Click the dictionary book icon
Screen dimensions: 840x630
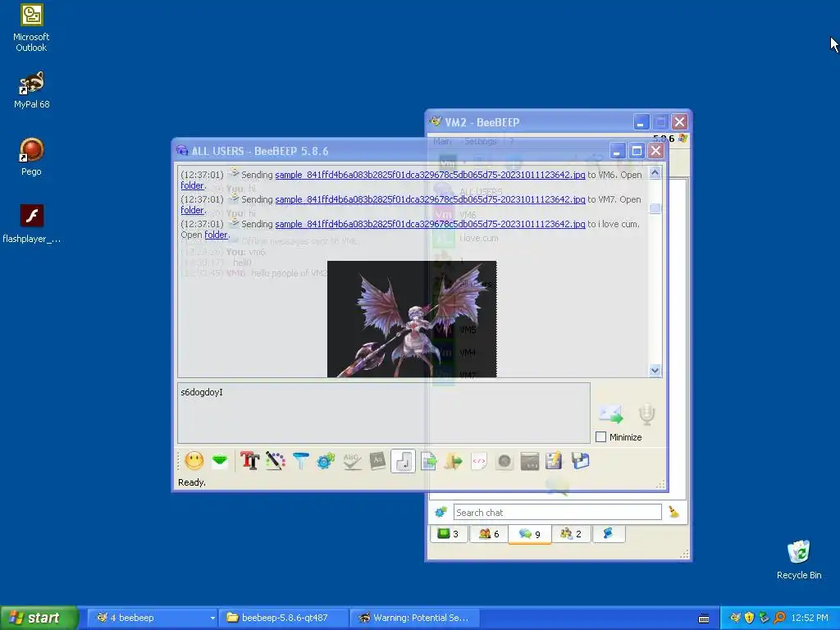[x=377, y=461]
